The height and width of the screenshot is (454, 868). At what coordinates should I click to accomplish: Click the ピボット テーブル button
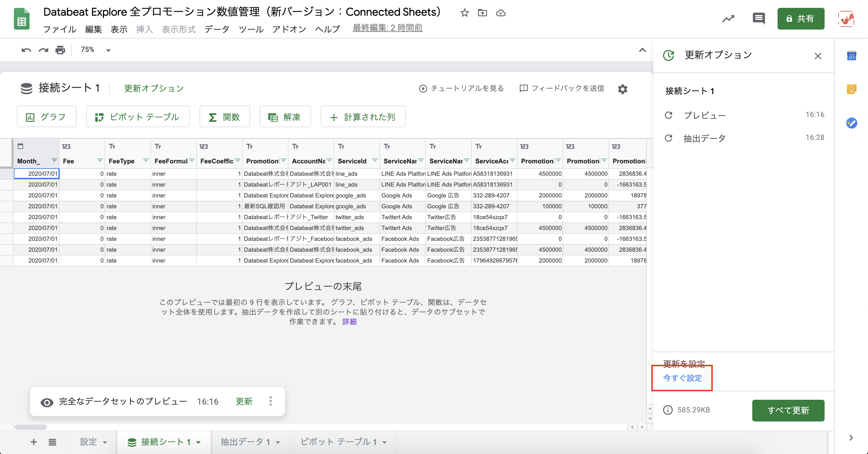pyautogui.click(x=138, y=117)
